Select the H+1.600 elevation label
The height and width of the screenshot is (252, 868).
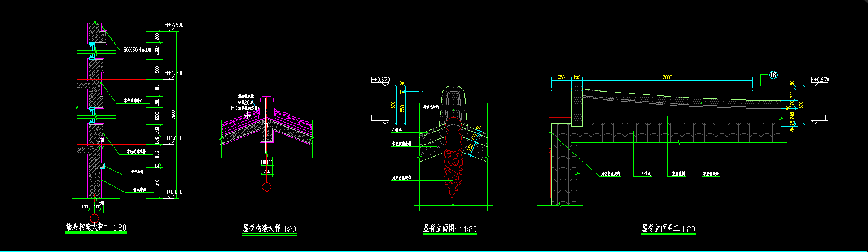[x=174, y=138]
